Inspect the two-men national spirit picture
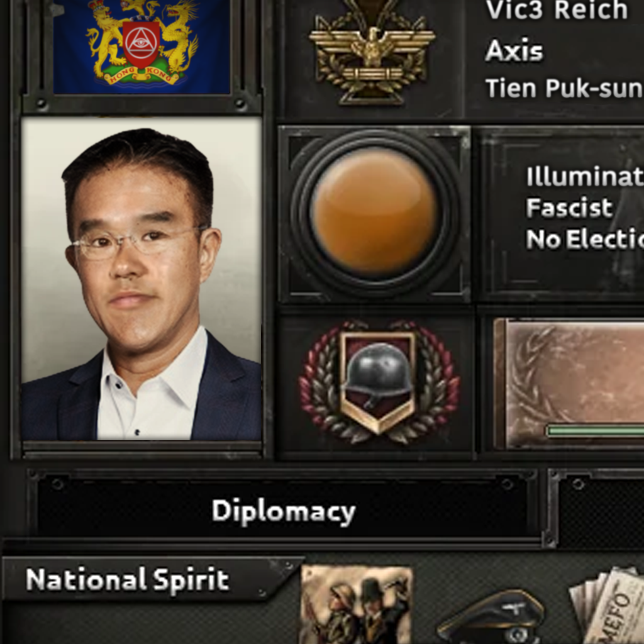 click(x=357, y=604)
